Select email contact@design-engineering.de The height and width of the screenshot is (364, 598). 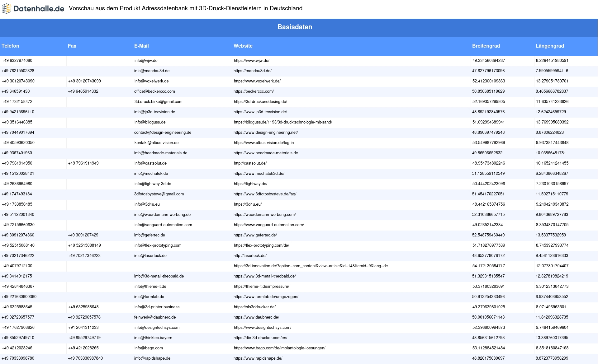[x=163, y=133]
